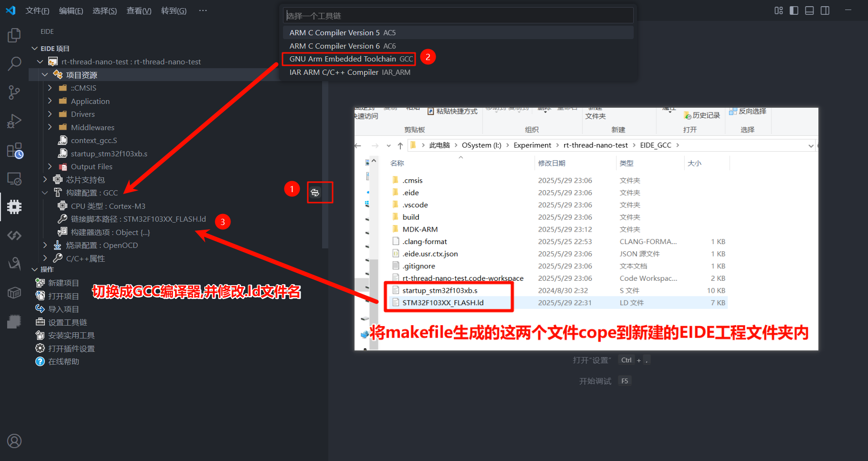This screenshot has width=868, height=461.
Task: Click 反向选择 in explorer ribbon image
Action: click(x=748, y=111)
